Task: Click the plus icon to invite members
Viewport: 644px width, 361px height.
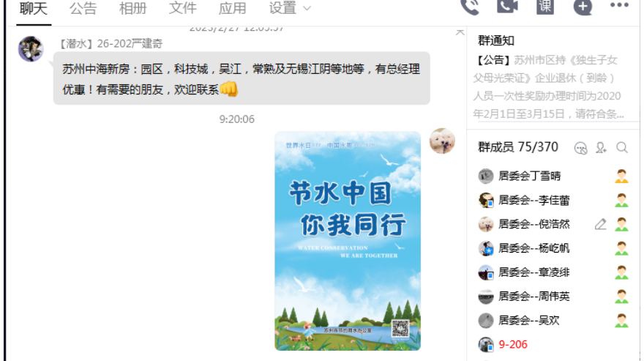Action: coord(583,7)
